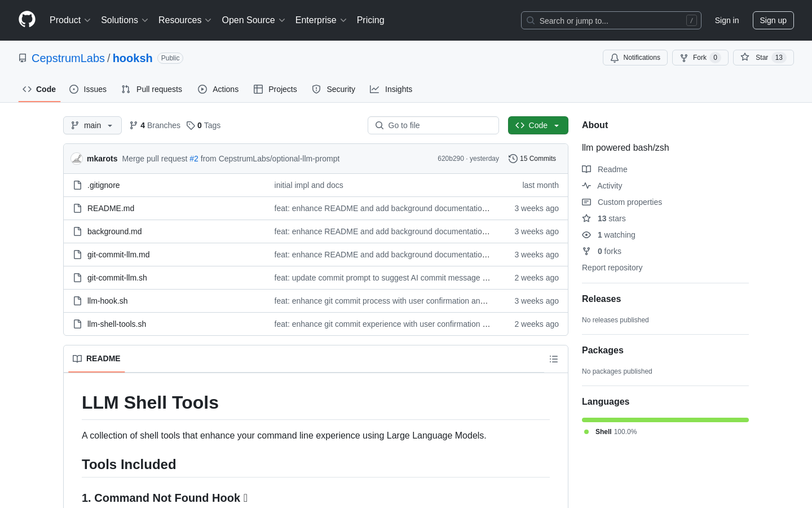Image resolution: width=812 pixels, height=508 pixels.
Task: Click the repository icon beside CepstrumLabs
Action: pos(23,58)
